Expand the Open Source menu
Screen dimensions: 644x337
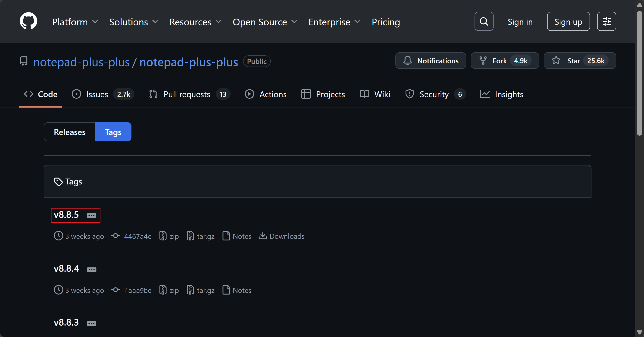(265, 22)
